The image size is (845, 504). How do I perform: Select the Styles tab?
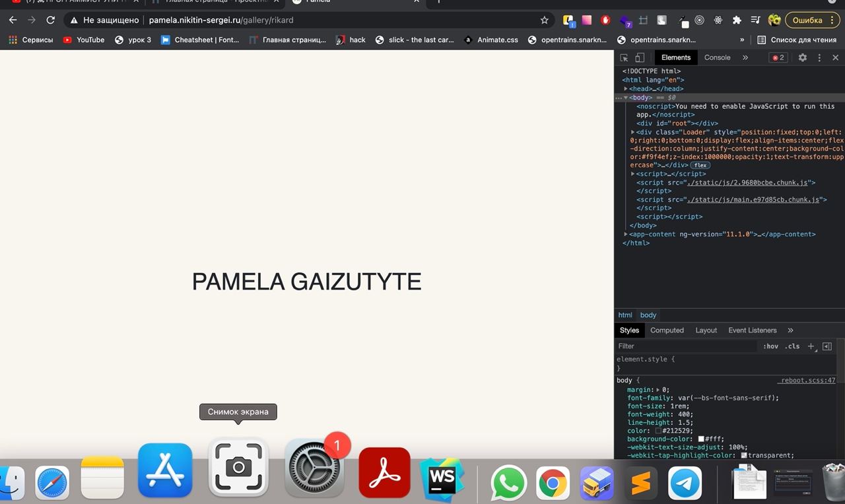tap(629, 331)
